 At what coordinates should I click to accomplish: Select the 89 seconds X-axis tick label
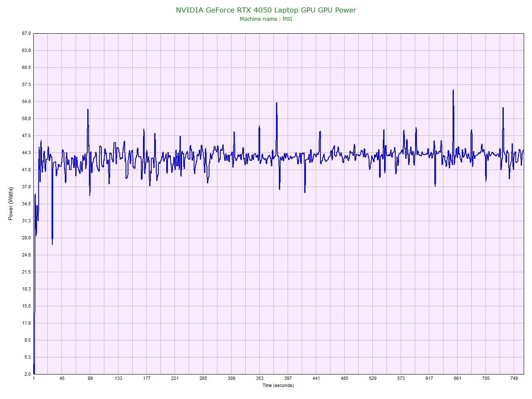[90, 378]
